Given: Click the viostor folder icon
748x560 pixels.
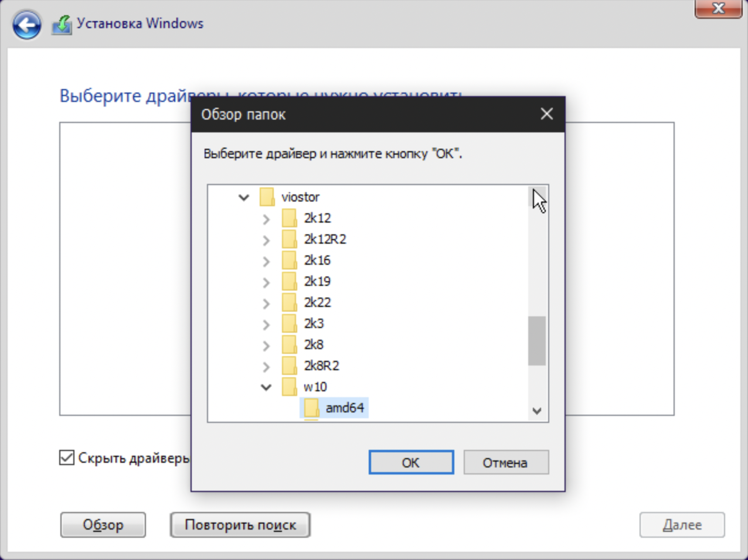Looking at the screenshot, I should pos(267,197).
